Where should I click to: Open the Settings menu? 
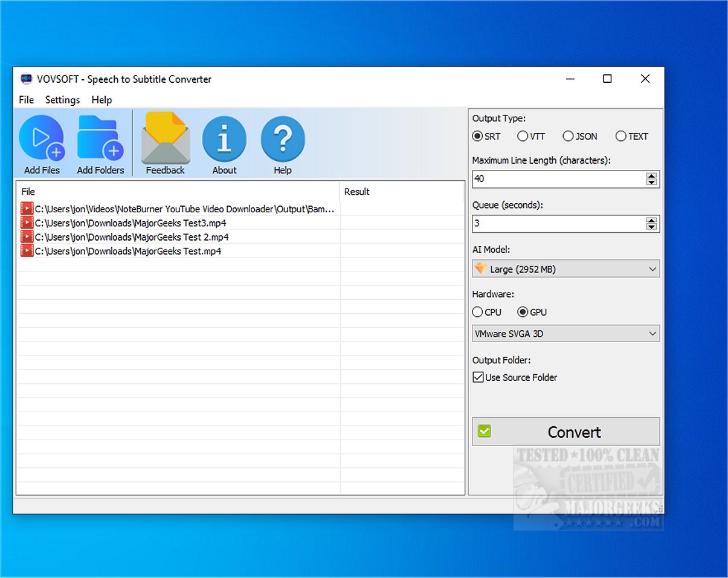click(x=62, y=100)
